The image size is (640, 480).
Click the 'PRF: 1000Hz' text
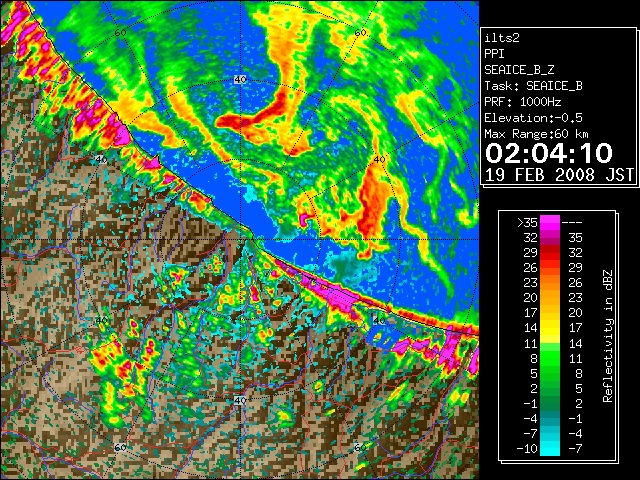pos(523,102)
